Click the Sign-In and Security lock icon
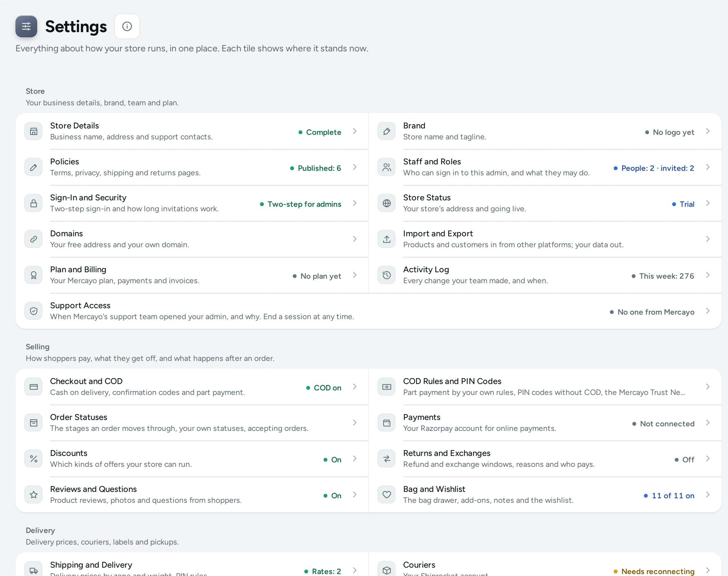 pos(33,203)
